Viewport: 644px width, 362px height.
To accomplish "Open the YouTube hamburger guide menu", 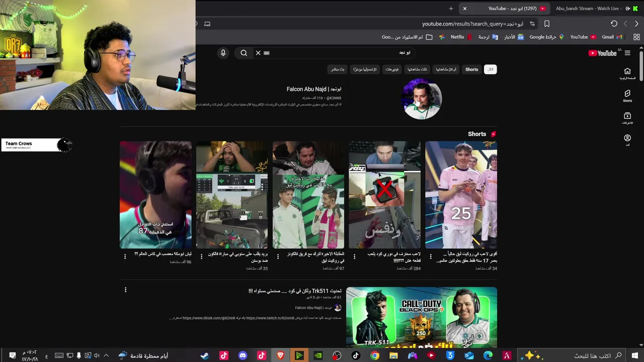I will pos(627,53).
